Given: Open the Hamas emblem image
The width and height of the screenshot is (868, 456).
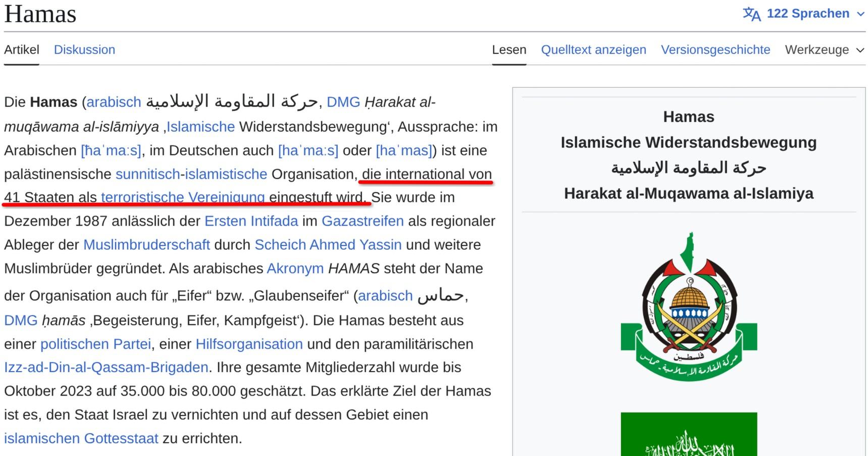Looking at the screenshot, I should [689, 307].
